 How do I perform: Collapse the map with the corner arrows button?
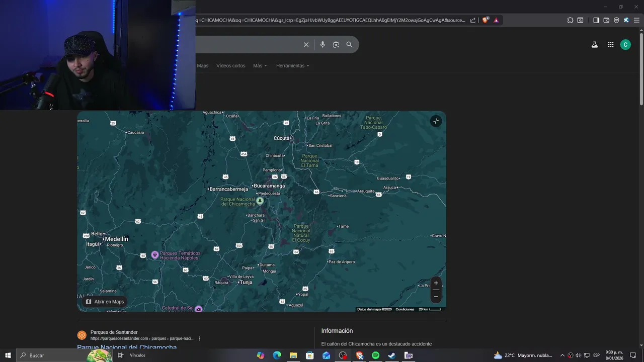pos(436,121)
